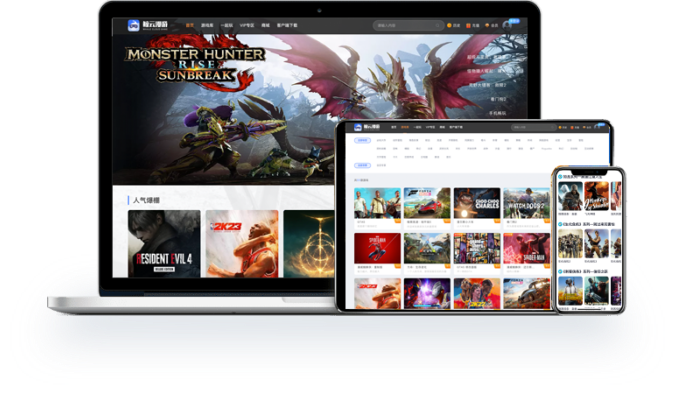Click the cloud gaming logo on the laptop
The height and width of the screenshot is (395, 673).
tap(148, 25)
